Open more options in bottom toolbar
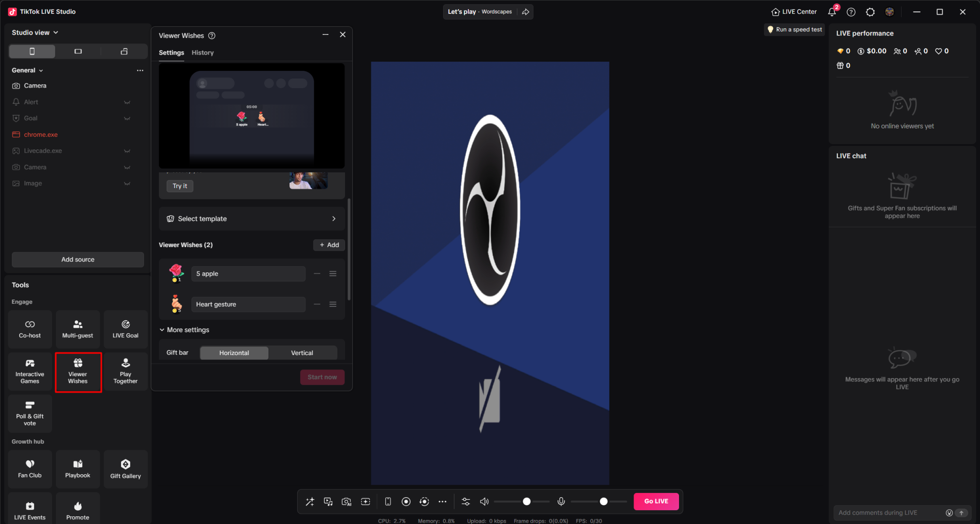 (443, 502)
